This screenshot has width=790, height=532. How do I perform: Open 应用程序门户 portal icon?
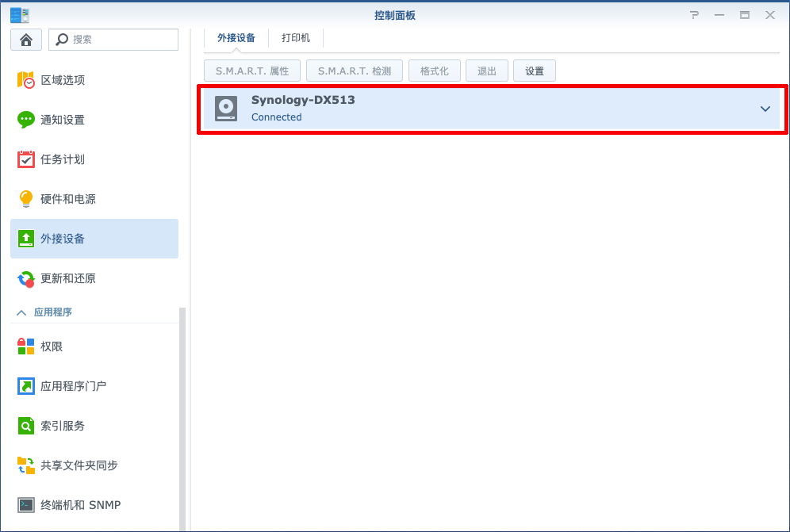[26, 386]
